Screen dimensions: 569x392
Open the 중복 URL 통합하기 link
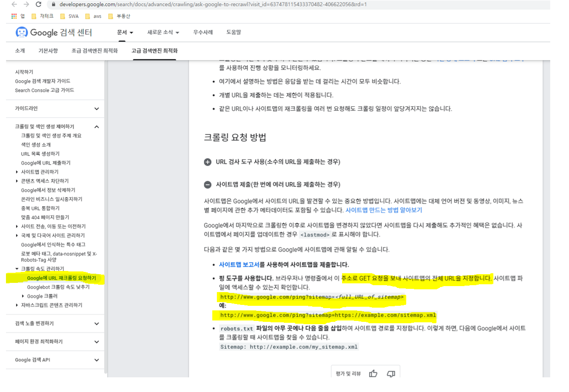pos(40,209)
